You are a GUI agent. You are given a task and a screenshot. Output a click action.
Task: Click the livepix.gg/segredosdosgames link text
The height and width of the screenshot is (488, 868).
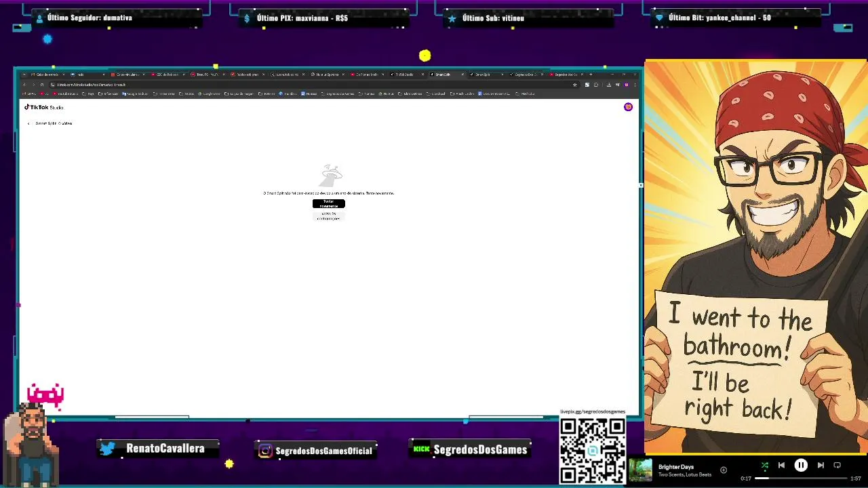tap(593, 411)
